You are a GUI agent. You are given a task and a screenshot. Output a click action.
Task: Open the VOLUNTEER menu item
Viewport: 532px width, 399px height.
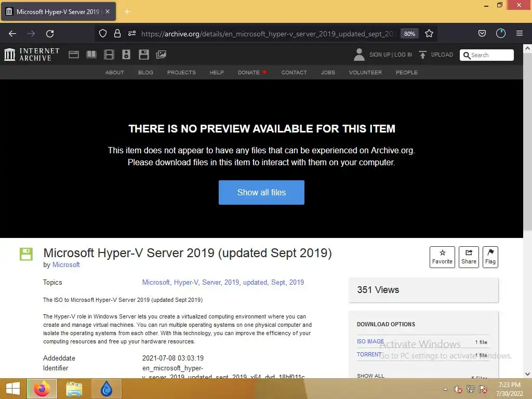point(365,73)
